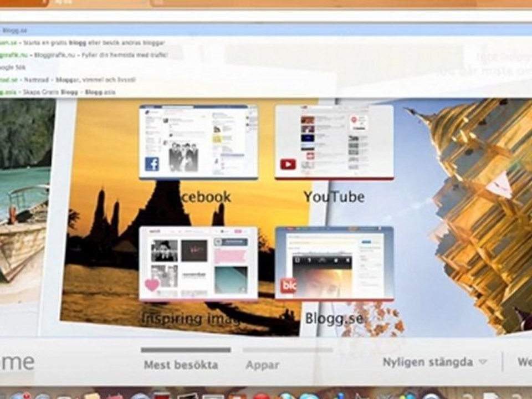This screenshot has height=399, width=532.
Task: Switch to Appar tab
Action: 263,365
